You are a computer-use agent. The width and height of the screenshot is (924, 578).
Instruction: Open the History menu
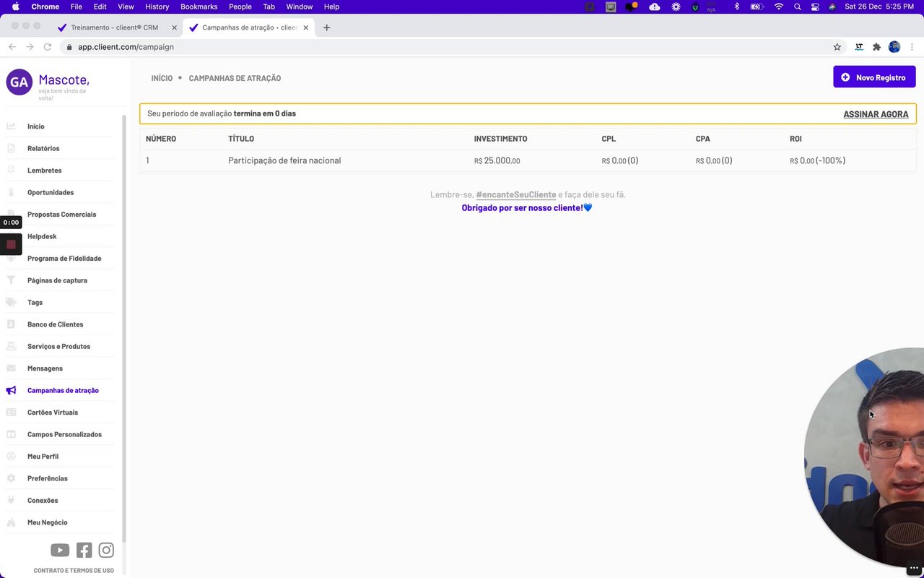tap(157, 7)
